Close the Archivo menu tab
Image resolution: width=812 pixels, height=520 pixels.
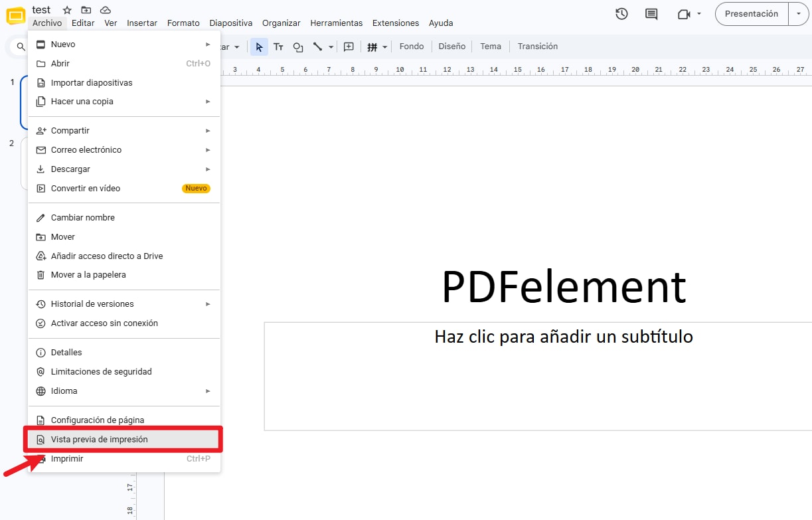47,23
